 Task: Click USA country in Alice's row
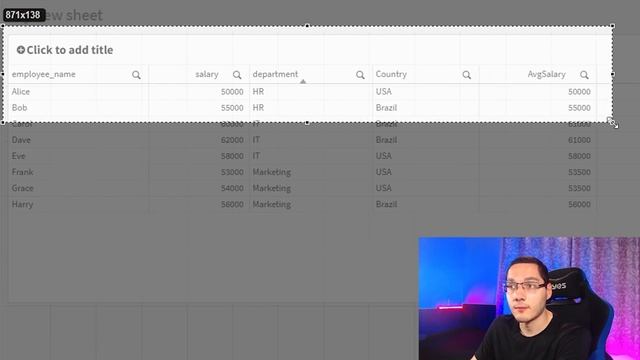click(x=383, y=91)
